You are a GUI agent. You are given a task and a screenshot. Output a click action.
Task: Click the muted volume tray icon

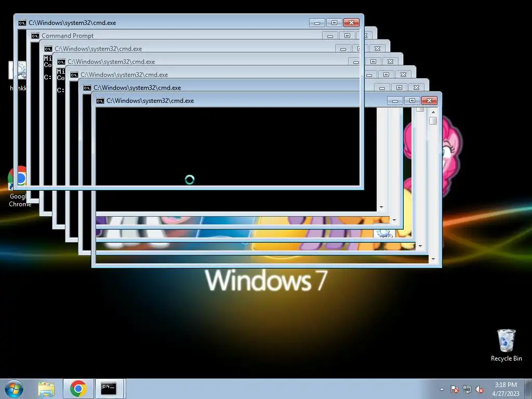pos(480,389)
